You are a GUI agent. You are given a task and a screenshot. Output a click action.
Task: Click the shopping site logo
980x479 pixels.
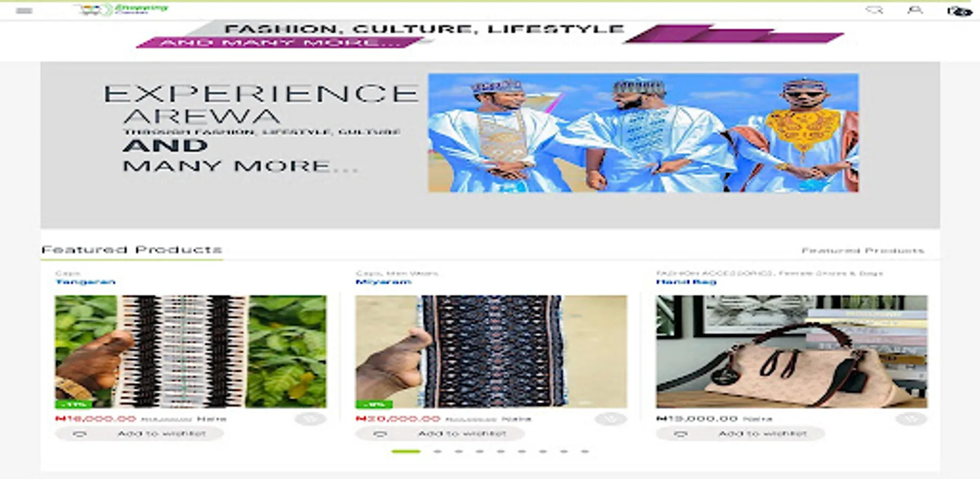click(x=121, y=10)
